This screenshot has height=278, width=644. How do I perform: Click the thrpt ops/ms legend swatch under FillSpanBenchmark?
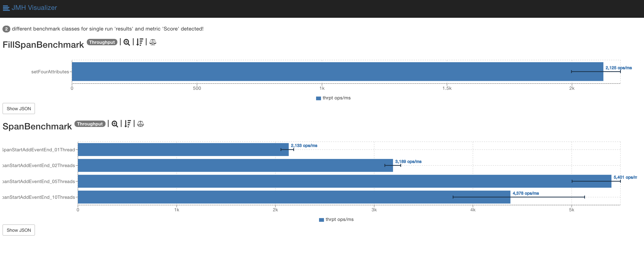click(x=318, y=98)
